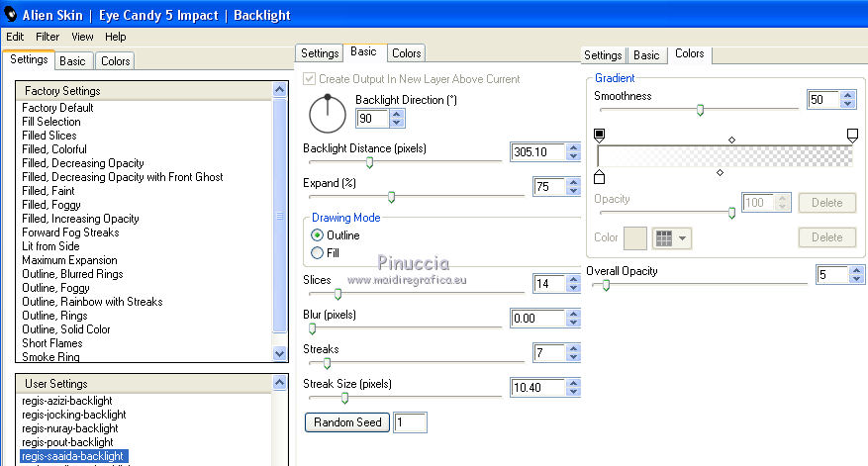
Task: Click the Random Seed button
Action: coord(347,422)
